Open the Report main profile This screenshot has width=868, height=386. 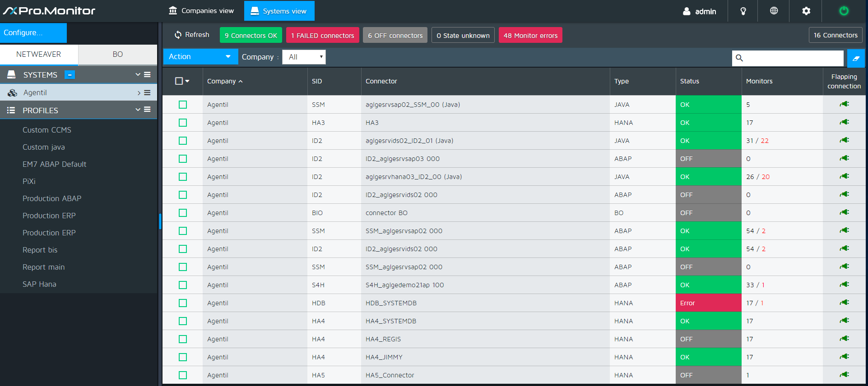[x=43, y=267]
